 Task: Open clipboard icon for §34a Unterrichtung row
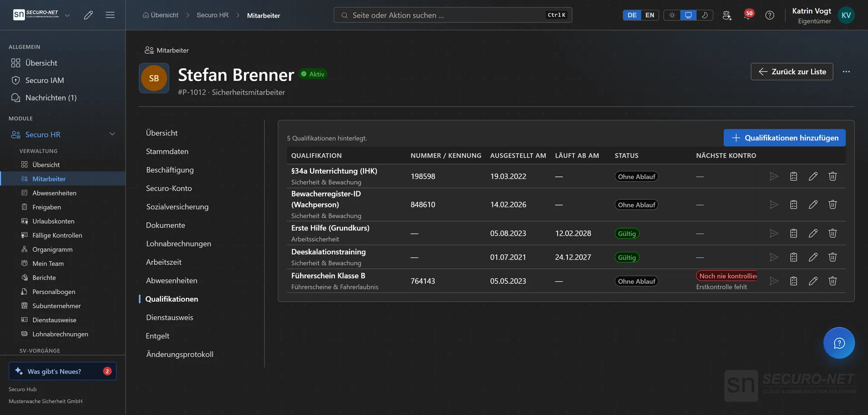click(794, 176)
